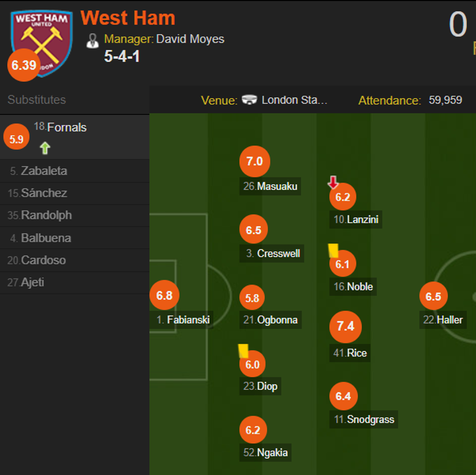Viewport: 476px width, 475px height.
Task: Click the stadium icon beside Venue
Action: [x=250, y=100]
